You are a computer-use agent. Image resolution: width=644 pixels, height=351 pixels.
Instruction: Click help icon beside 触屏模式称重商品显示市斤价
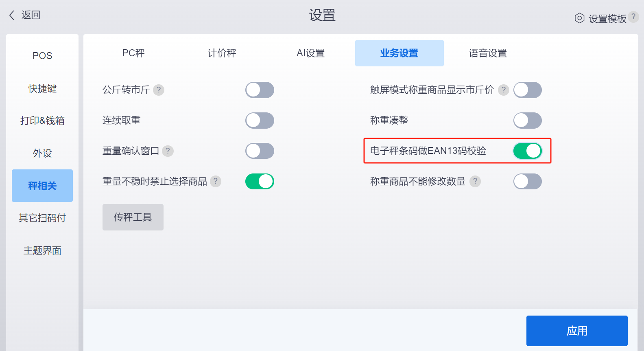pyautogui.click(x=504, y=90)
